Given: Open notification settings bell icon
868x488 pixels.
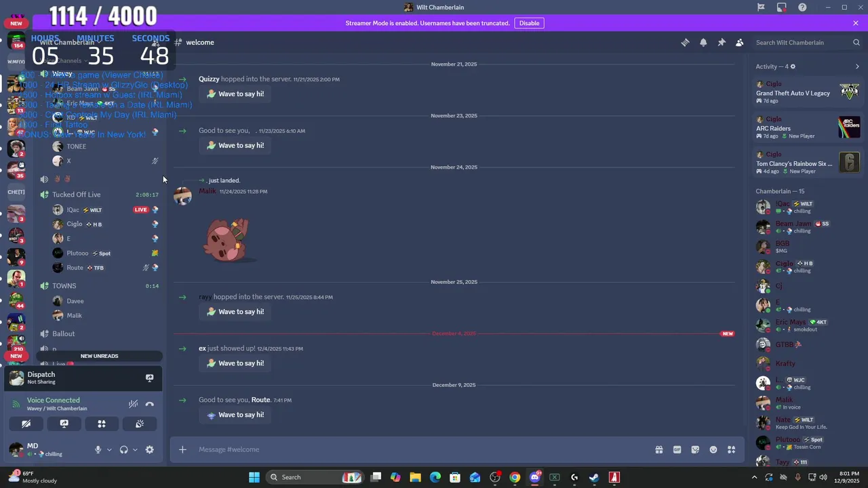Looking at the screenshot, I should coord(703,42).
